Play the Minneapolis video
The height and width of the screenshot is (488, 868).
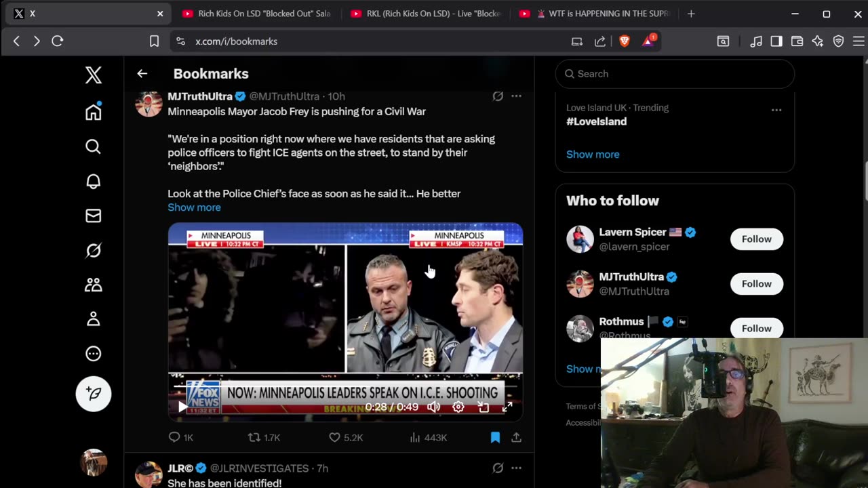point(182,407)
